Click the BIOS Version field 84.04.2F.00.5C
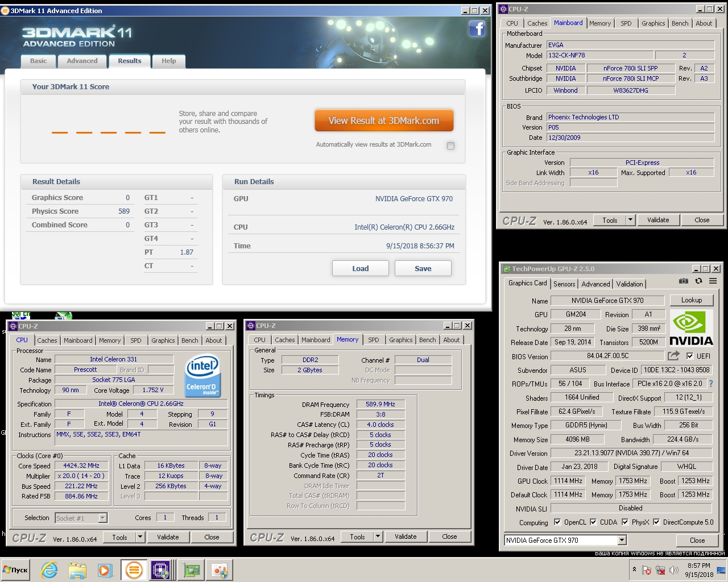The image size is (728, 582). pos(608,356)
